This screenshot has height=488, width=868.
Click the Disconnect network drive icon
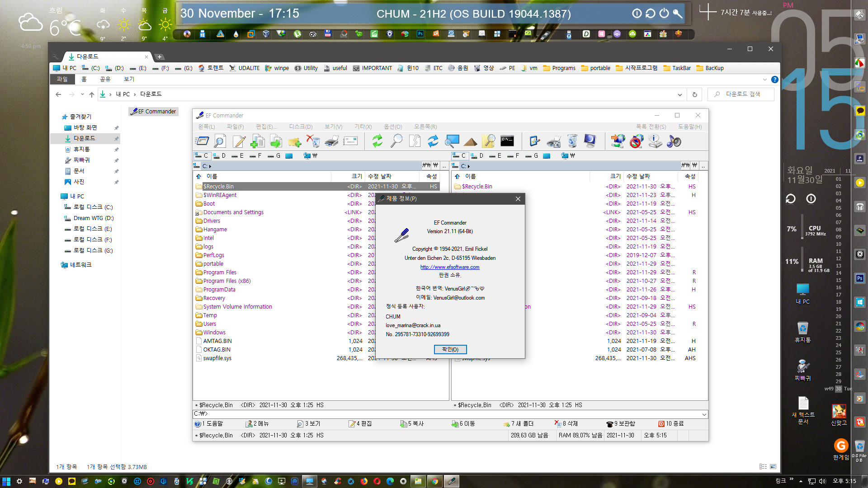point(637,141)
